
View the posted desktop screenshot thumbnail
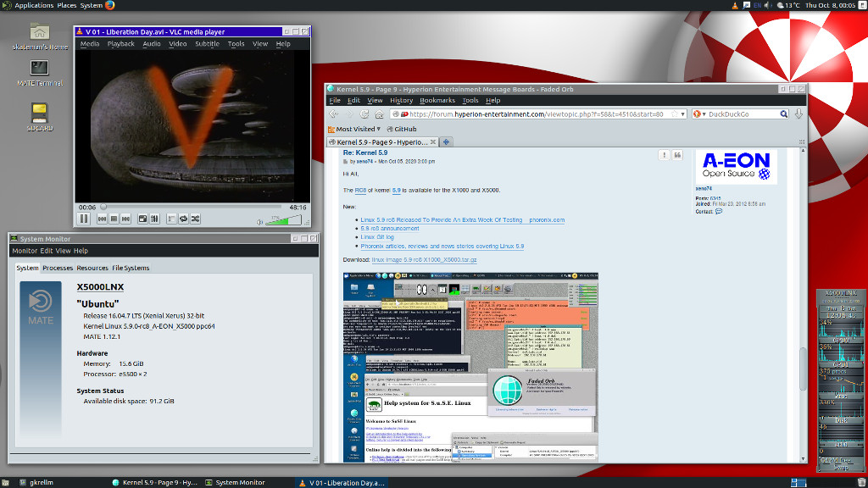click(470, 366)
